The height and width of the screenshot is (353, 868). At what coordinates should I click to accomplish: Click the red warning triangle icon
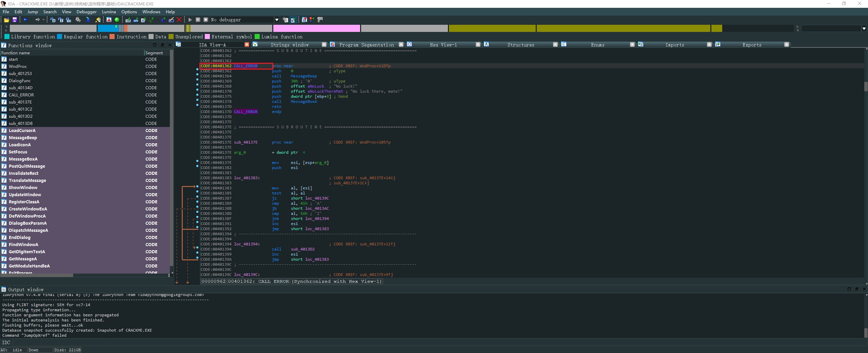(109, 20)
